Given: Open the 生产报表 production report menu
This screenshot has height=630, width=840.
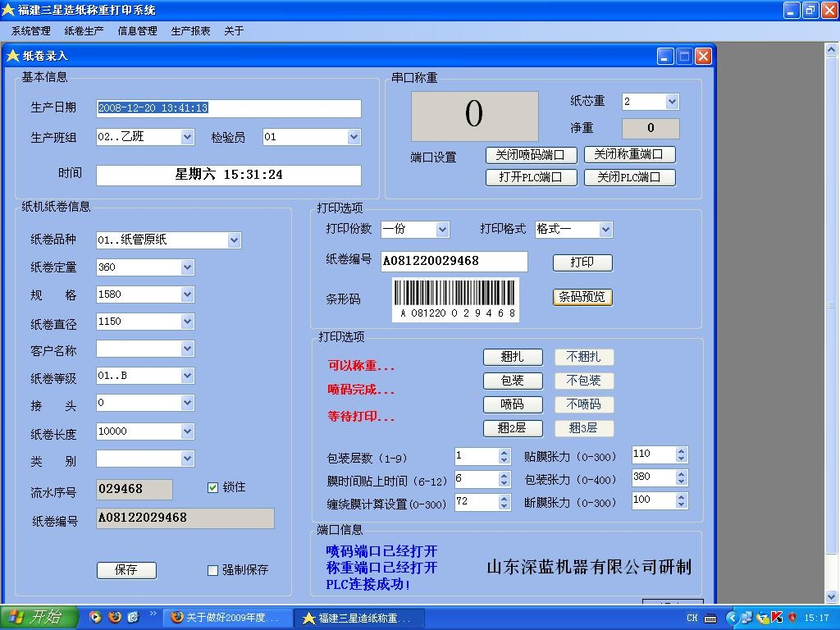Looking at the screenshot, I should click(191, 30).
